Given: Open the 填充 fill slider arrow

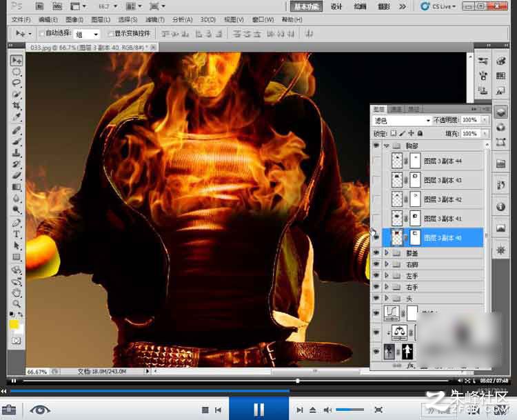Looking at the screenshot, I should (x=485, y=134).
